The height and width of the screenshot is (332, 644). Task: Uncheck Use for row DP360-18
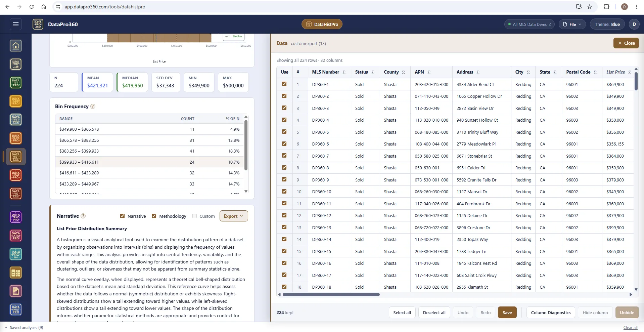click(284, 287)
